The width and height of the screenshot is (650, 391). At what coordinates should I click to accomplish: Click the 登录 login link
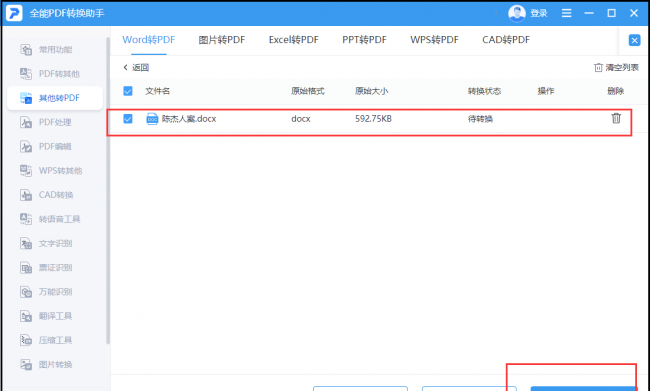tap(539, 13)
